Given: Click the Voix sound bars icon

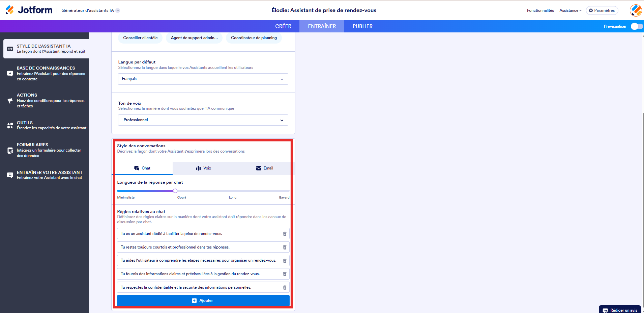Looking at the screenshot, I should click(198, 168).
